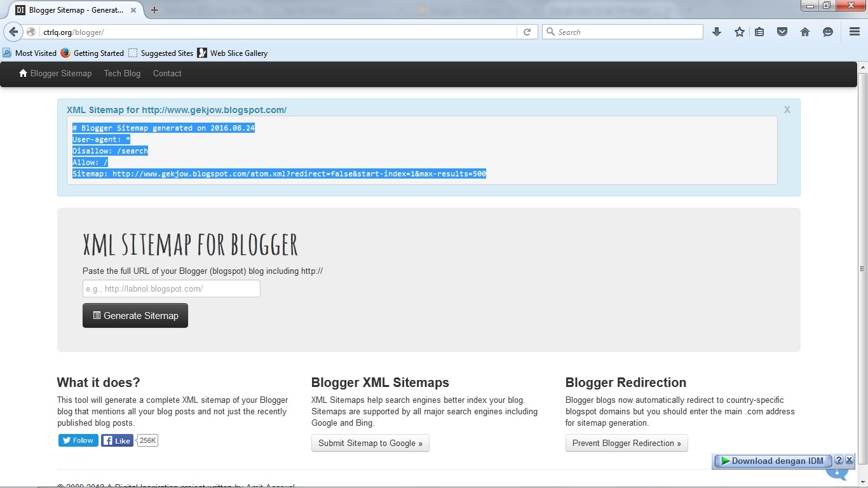868x488 pixels.
Task: Open Tech Blog navigation item
Action: click(x=122, y=74)
